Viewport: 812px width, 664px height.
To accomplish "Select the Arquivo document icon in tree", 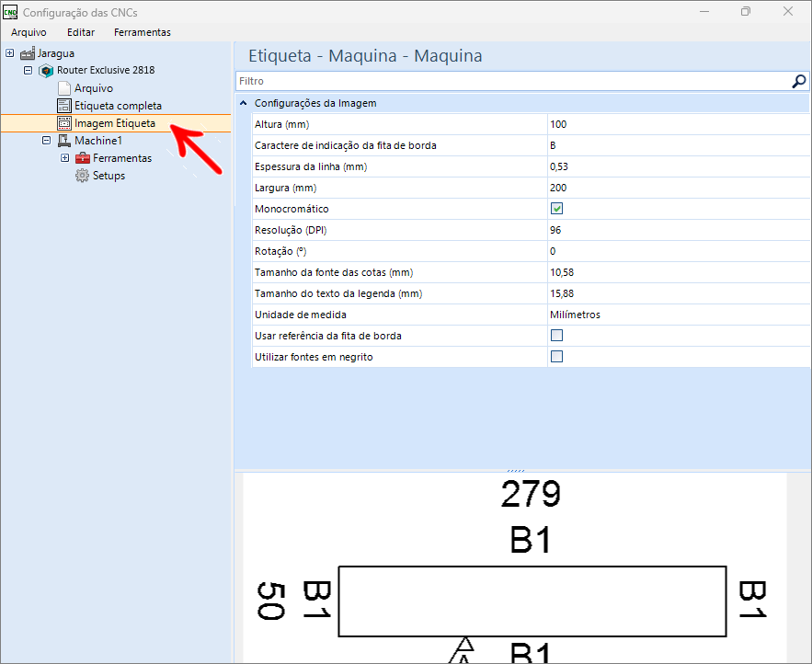I will (x=64, y=88).
